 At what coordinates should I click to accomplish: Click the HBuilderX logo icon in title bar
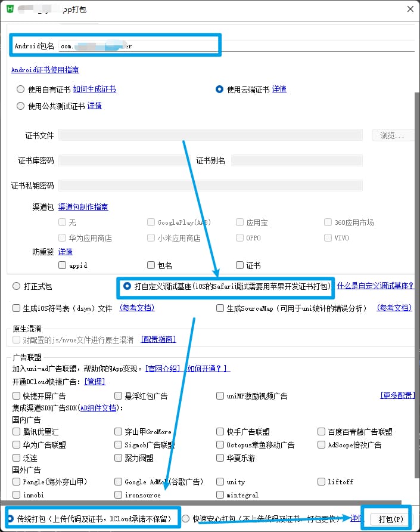tap(9, 9)
